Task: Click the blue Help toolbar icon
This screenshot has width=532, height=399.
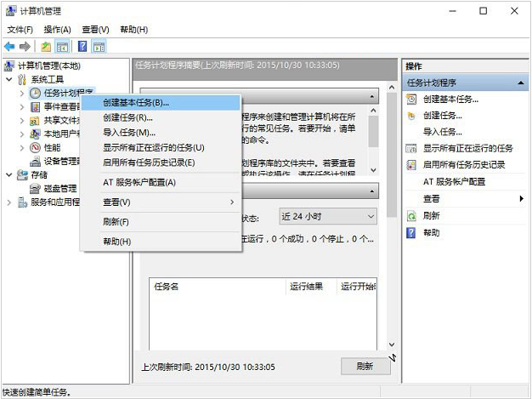Action: (x=83, y=46)
